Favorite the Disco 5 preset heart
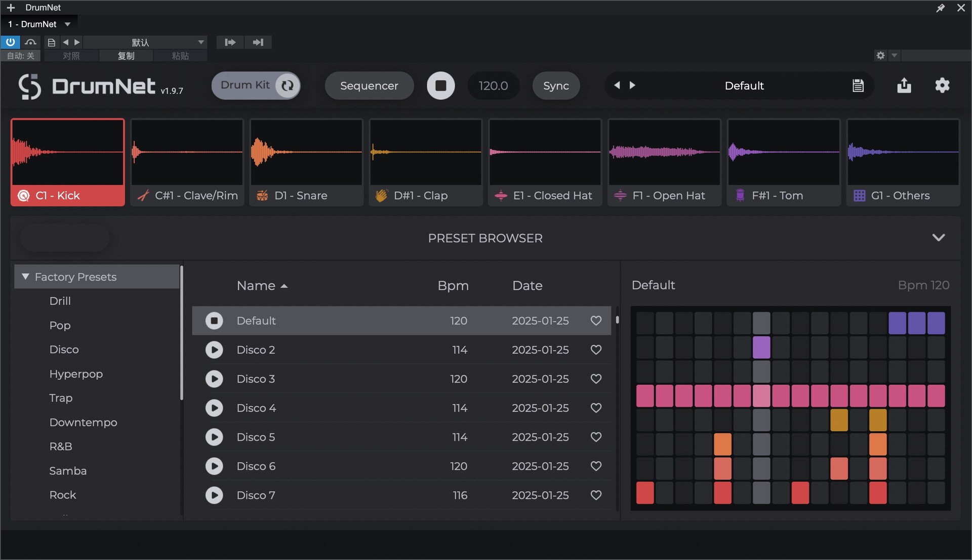Image resolution: width=972 pixels, height=560 pixels. [596, 437]
